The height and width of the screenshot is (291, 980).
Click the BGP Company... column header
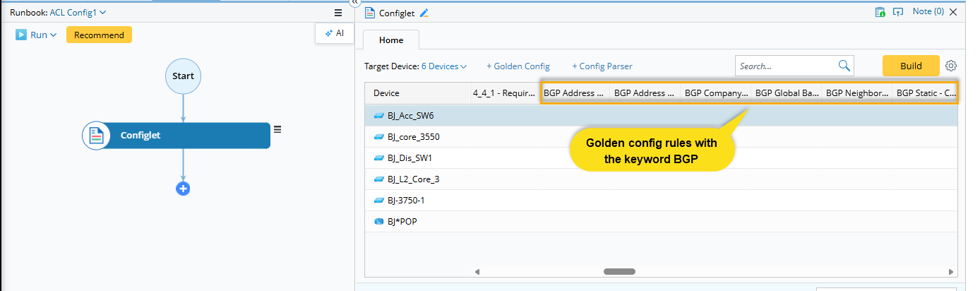point(716,93)
